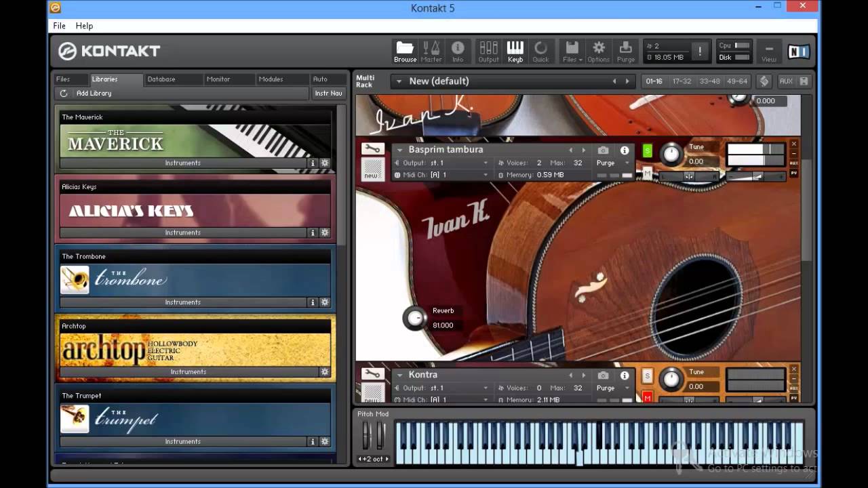Viewport: 868px width, 488px height.
Task: Click the NI logo
Action: 798,52
